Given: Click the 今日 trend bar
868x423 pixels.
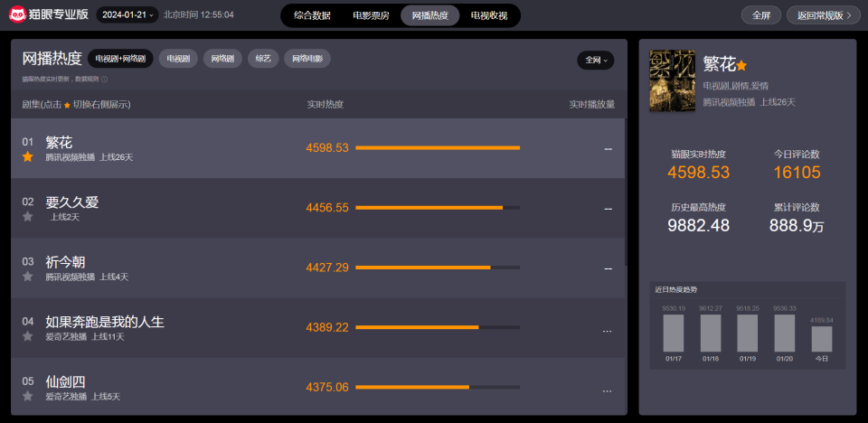Looking at the screenshot, I should [x=822, y=339].
